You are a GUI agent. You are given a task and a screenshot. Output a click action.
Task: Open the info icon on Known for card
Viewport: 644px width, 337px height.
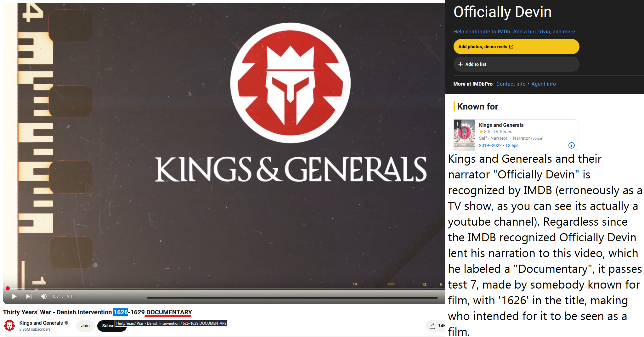[x=572, y=145]
